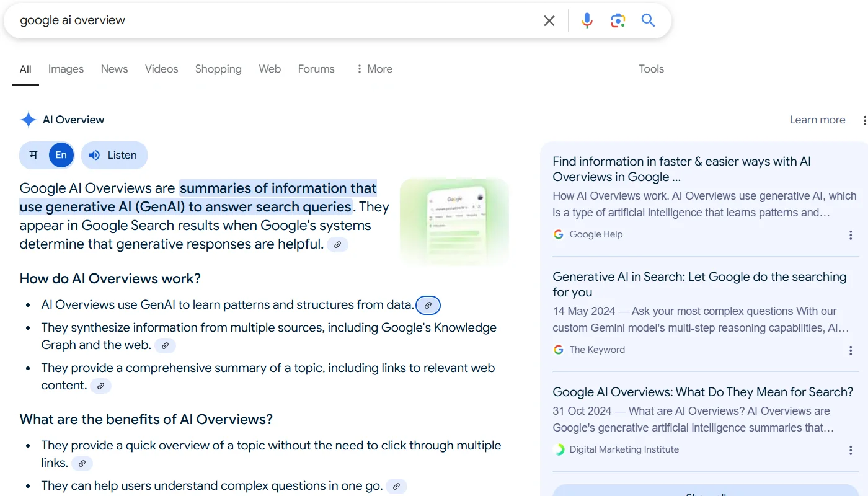This screenshot has height=496, width=868.
Task: Open the link icon after 'generative responses are helpful'
Action: click(338, 245)
